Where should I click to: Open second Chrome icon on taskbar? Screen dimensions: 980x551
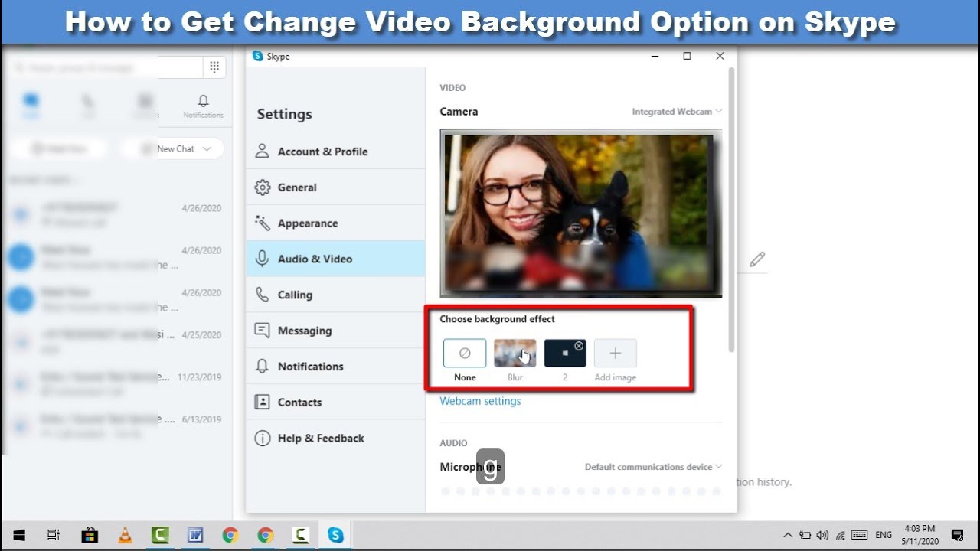(266, 536)
